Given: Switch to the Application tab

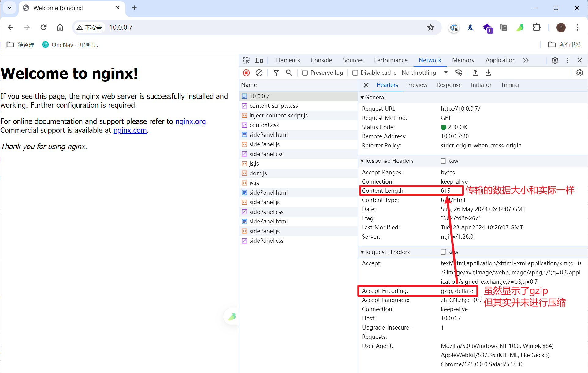Looking at the screenshot, I should click(x=501, y=60).
